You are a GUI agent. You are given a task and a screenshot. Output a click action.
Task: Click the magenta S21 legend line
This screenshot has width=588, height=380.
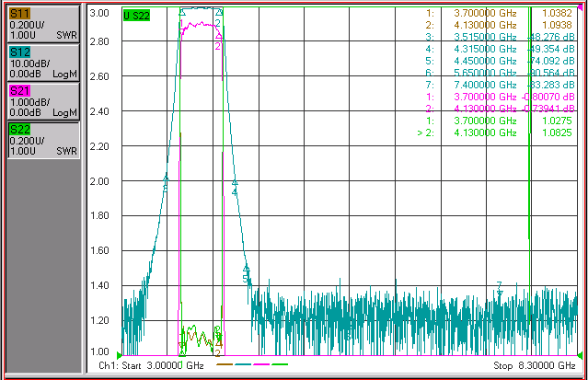(x=261, y=364)
